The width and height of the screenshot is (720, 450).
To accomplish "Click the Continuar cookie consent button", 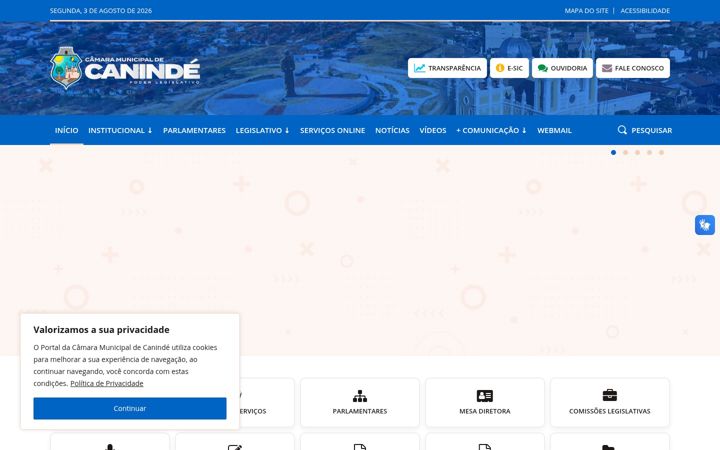I will (x=130, y=408).
